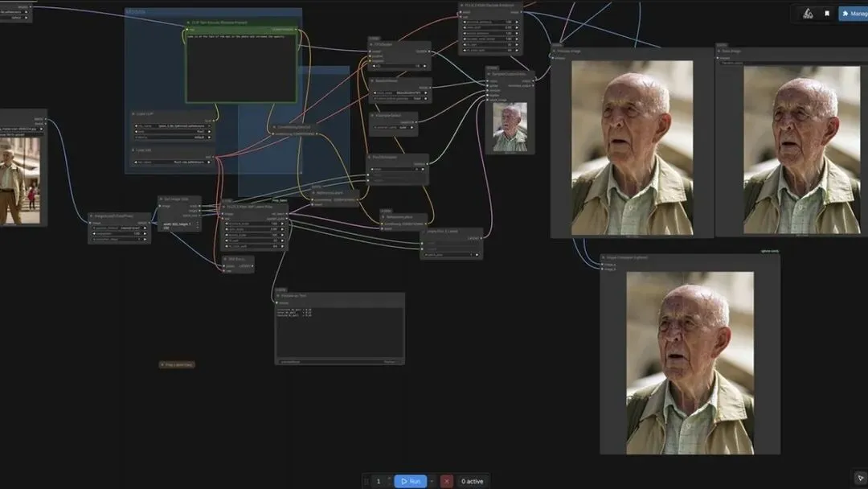Click the positive prompt text area
The image size is (868, 489).
tap(241, 67)
